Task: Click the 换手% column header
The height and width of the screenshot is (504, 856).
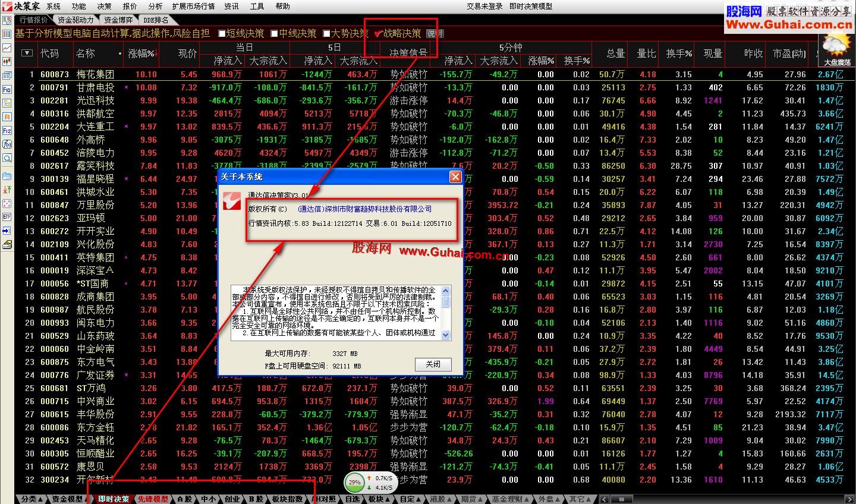Action: [x=679, y=53]
